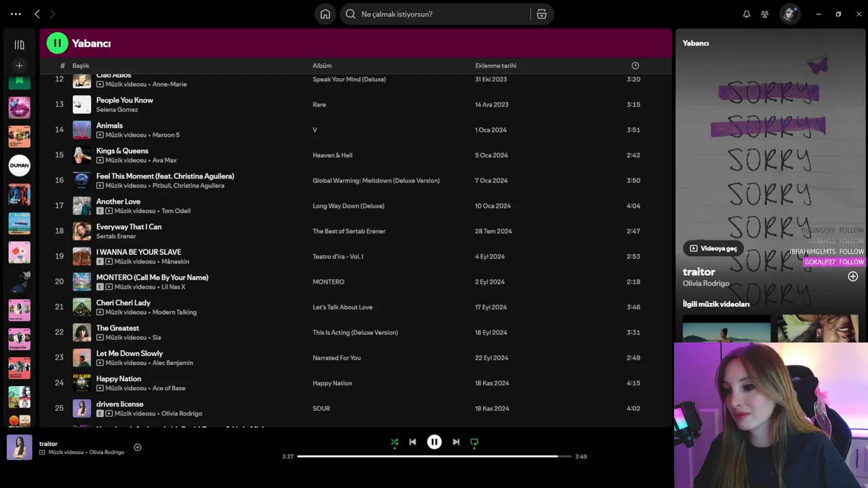868x488 pixels.
Task: Open Friend Activity icon
Action: (765, 14)
